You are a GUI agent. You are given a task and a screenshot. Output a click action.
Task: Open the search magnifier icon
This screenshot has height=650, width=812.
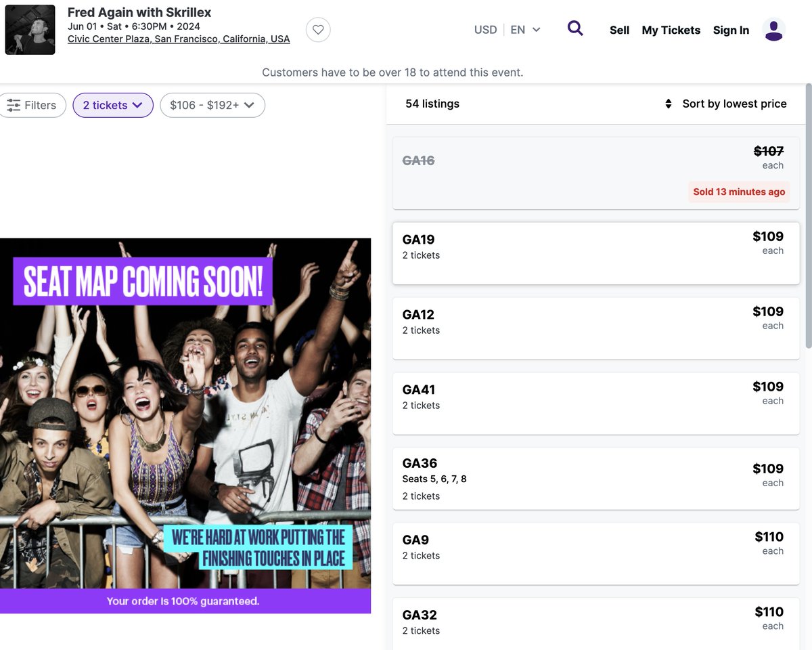coord(575,28)
